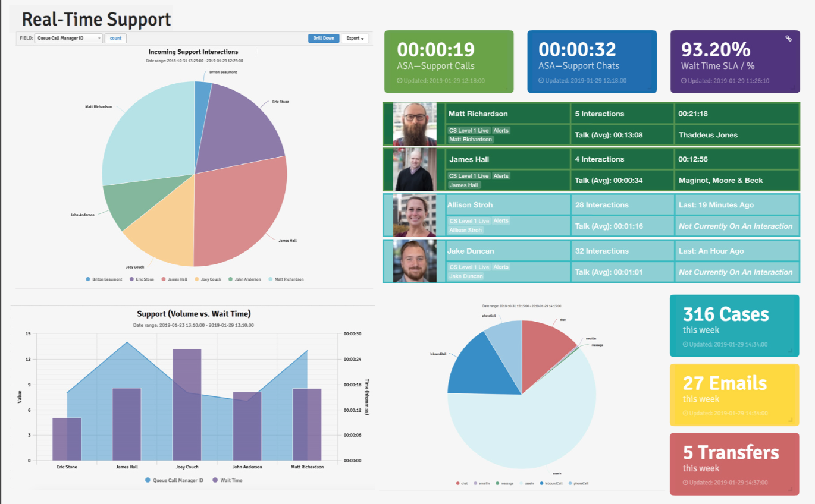Open the ASA—Support Calls green tile
The height and width of the screenshot is (504, 815).
pos(449,61)
